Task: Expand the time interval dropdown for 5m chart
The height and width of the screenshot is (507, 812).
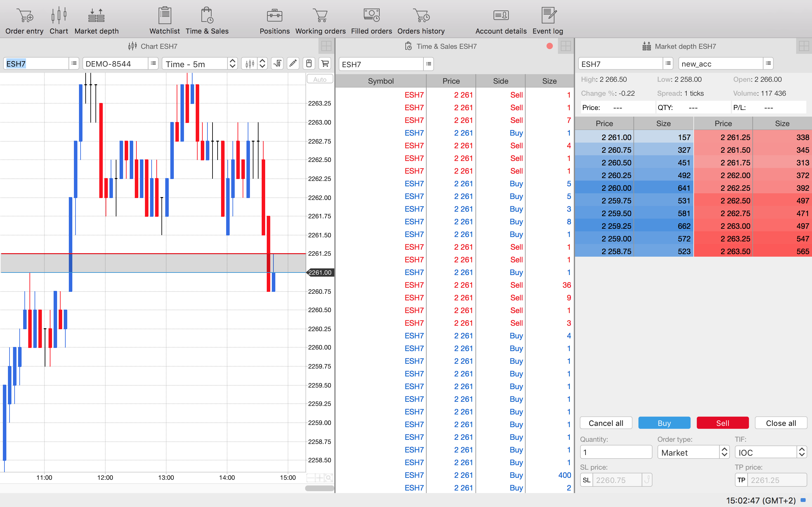Action: (x=233, y=64)
